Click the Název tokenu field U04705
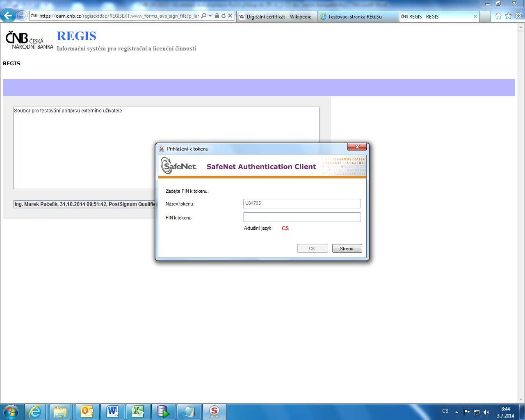525x420 pixels. pyautogui.click(x=302, y=203)
